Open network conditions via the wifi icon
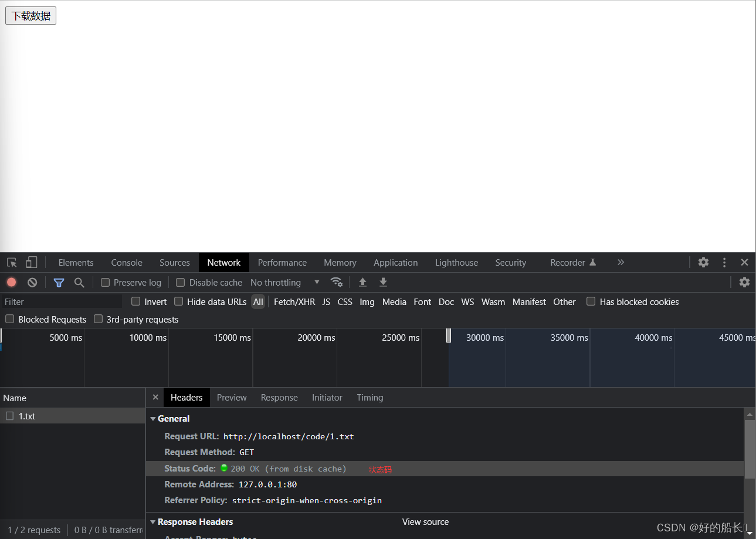Screen dimensions: 756x539 (337, 282)
